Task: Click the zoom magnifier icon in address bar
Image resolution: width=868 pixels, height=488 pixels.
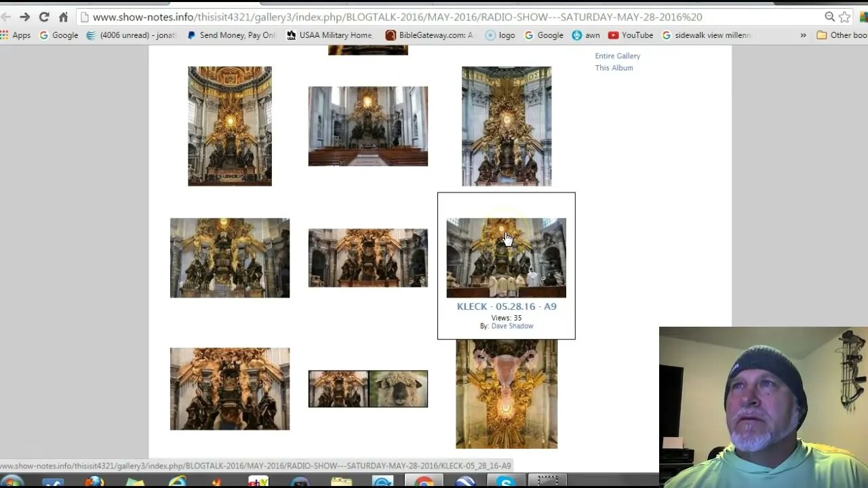Action: tap(829, 17)
